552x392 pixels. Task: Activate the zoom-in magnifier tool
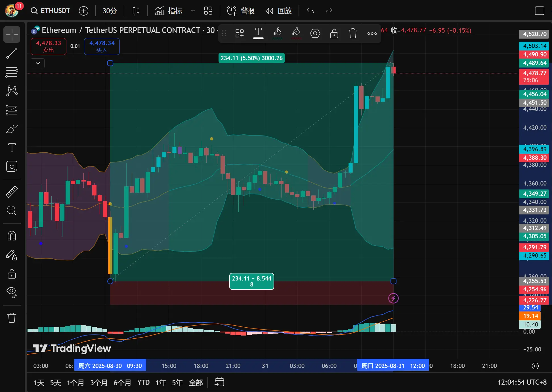pos(12,210)
